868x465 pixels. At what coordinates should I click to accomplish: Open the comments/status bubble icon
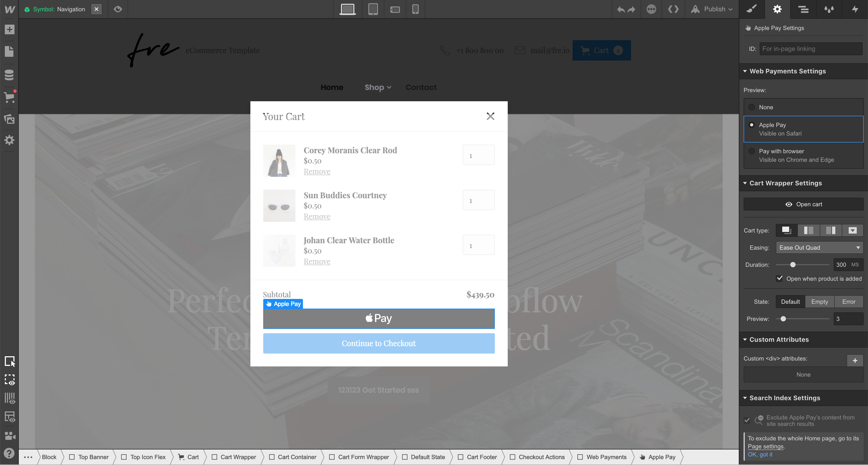tap(651, 9)
